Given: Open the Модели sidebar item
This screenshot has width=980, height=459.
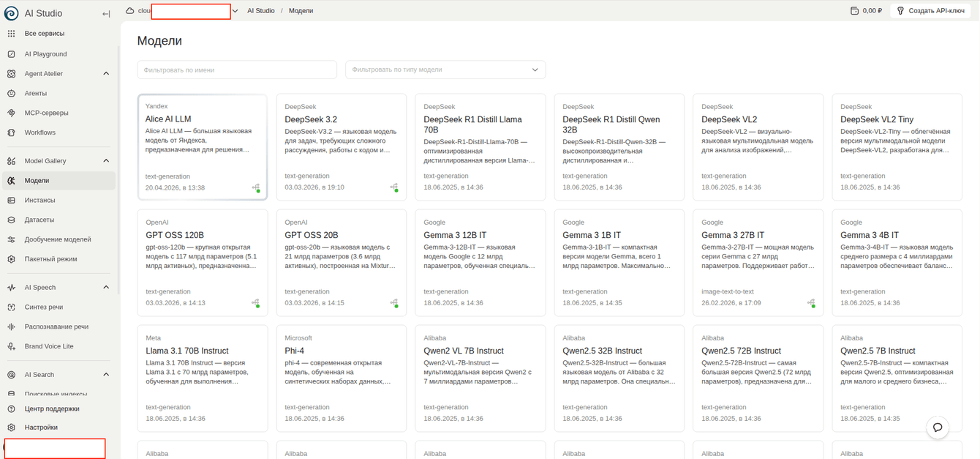Looking at the screenshot, I should click(59, 181).
